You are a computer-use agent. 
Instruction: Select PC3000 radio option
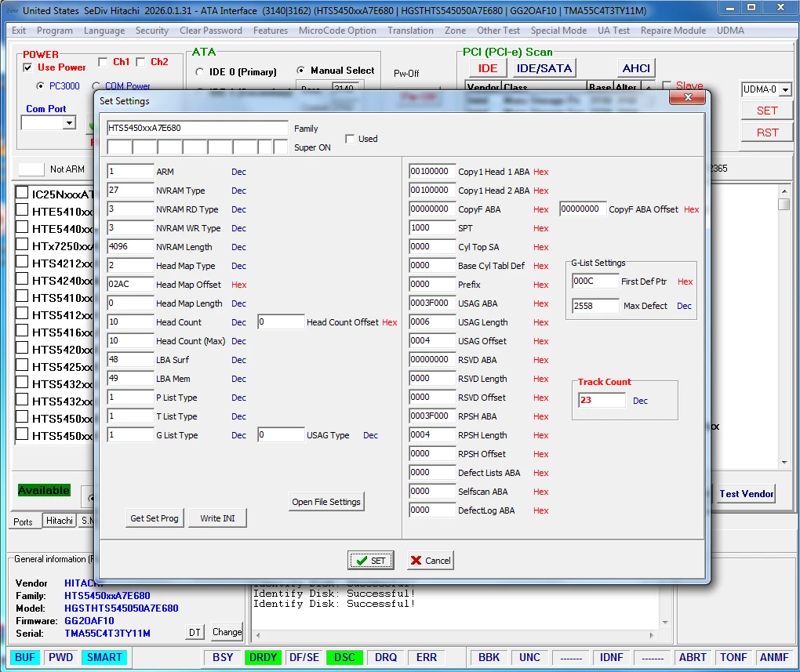pos(40,85)
